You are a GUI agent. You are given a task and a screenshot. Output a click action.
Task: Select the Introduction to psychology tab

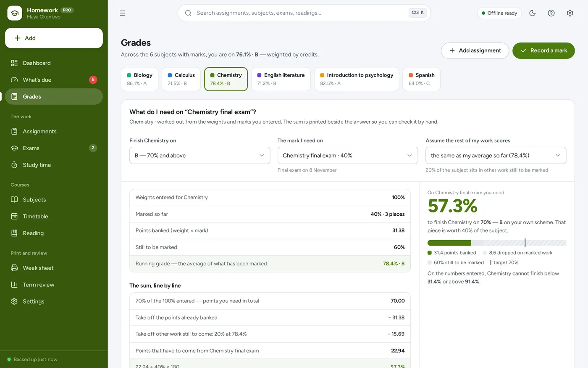(357, 79)
